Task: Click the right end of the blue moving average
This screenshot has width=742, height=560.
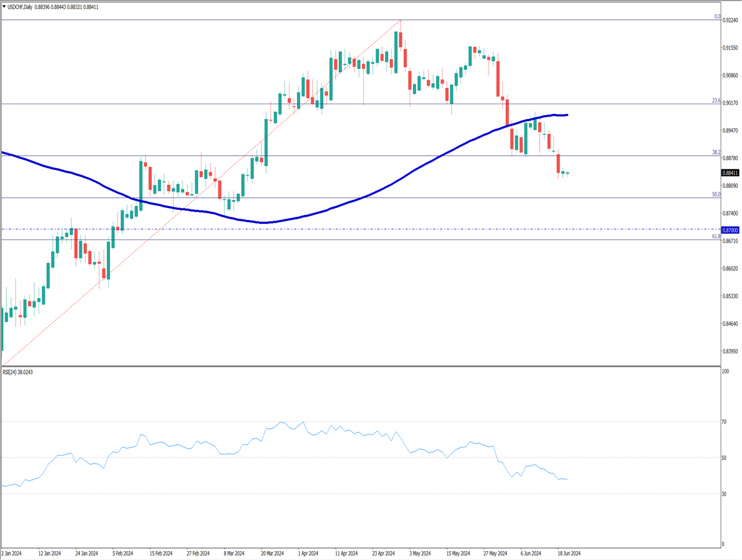Action: (566, 115)
